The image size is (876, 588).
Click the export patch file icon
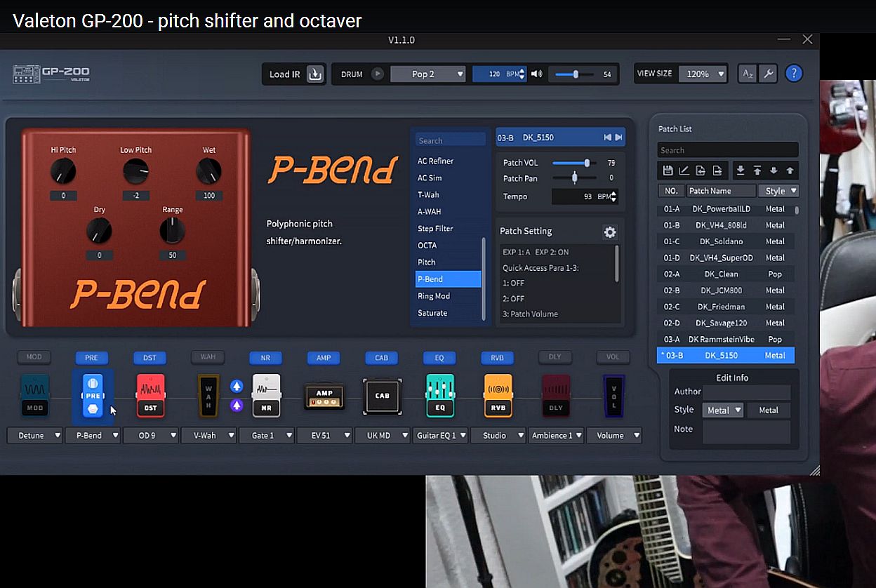717,171
